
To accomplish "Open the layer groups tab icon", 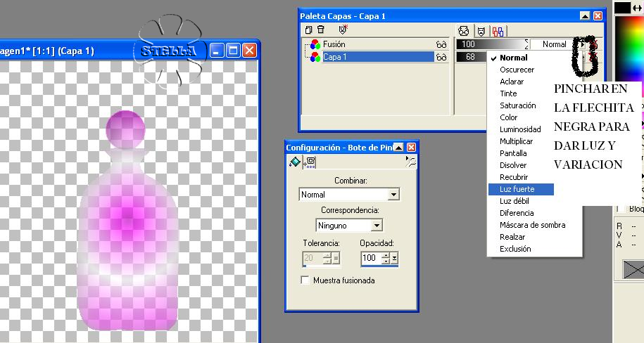I will pos(498,31).
